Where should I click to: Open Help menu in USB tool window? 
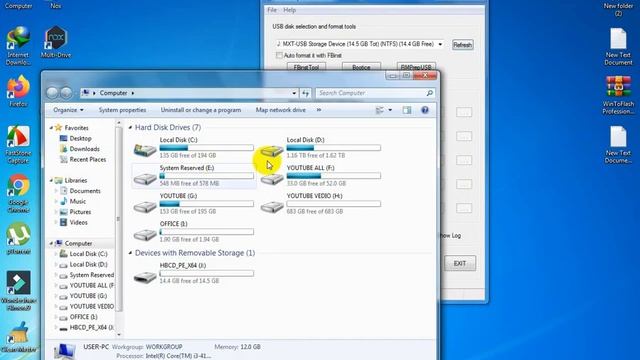(x=289, y=10)
